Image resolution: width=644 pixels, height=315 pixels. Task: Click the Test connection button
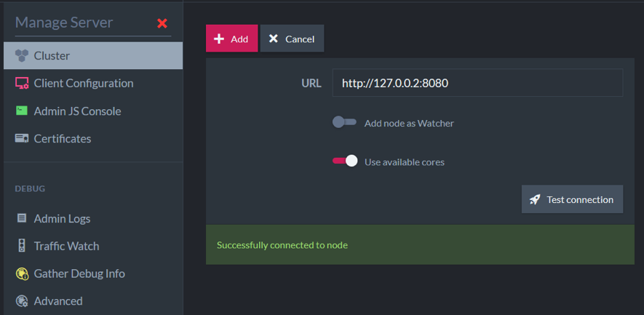pos(572,199)
